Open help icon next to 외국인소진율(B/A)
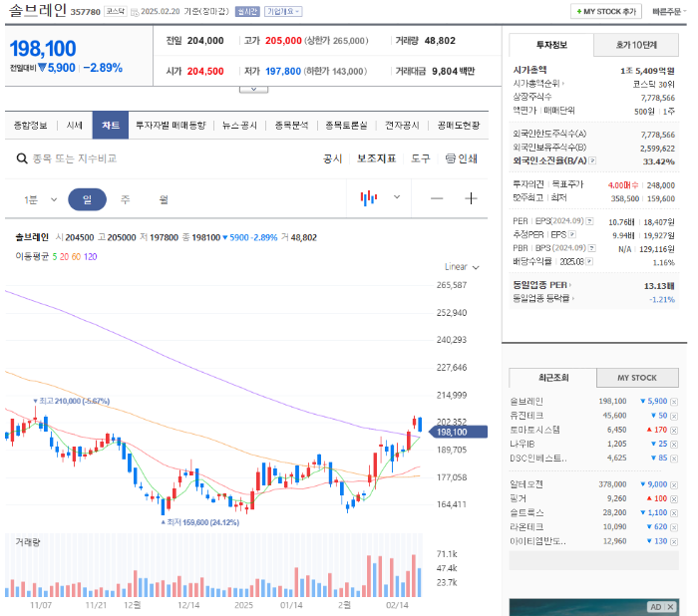The width and height of the screenshot is (698, 616). 592,160
